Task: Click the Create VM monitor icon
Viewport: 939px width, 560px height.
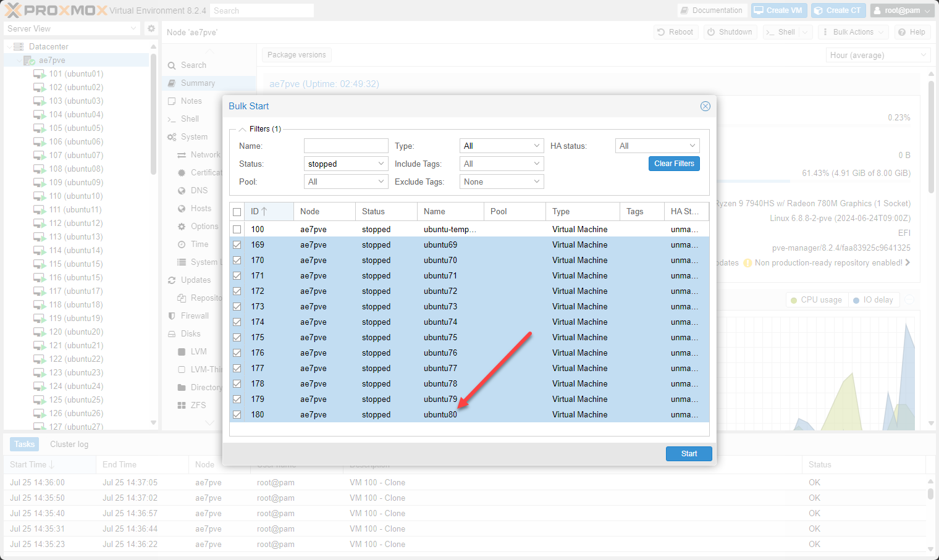Action: pyautogui.click(x=758, y=10)
